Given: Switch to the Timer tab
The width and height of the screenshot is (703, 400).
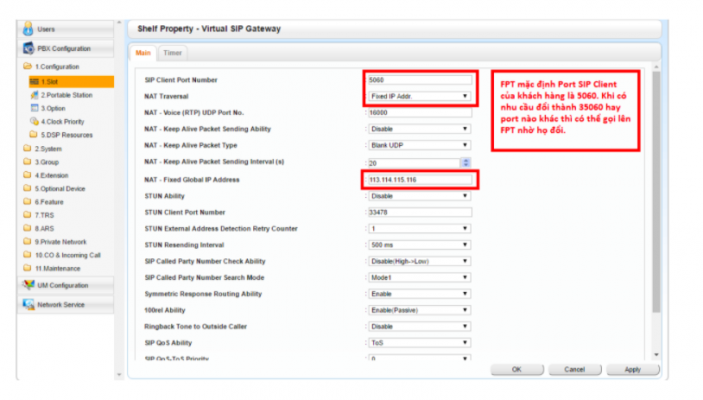Looking at the screenshot, I should pos(172,52).
